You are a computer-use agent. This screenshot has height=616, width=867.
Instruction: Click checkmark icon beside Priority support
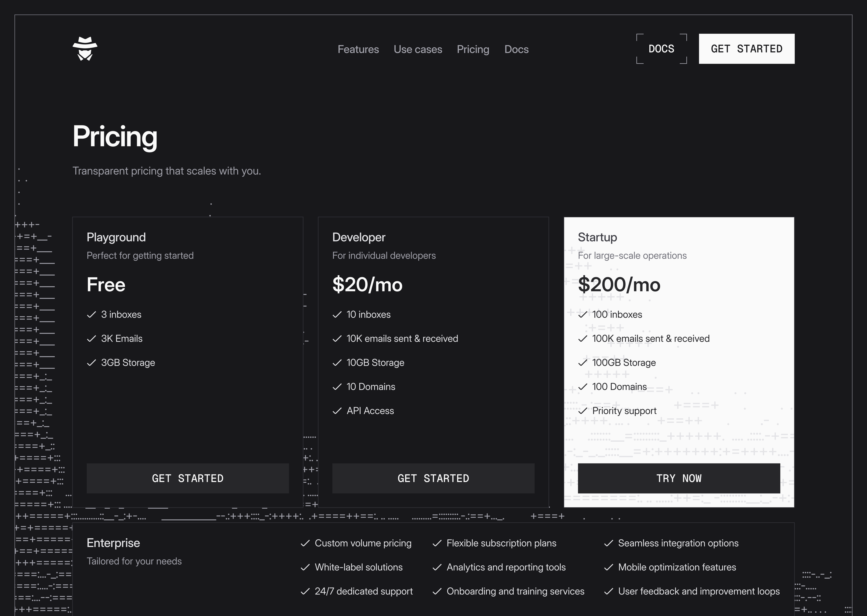coord(583,411)
